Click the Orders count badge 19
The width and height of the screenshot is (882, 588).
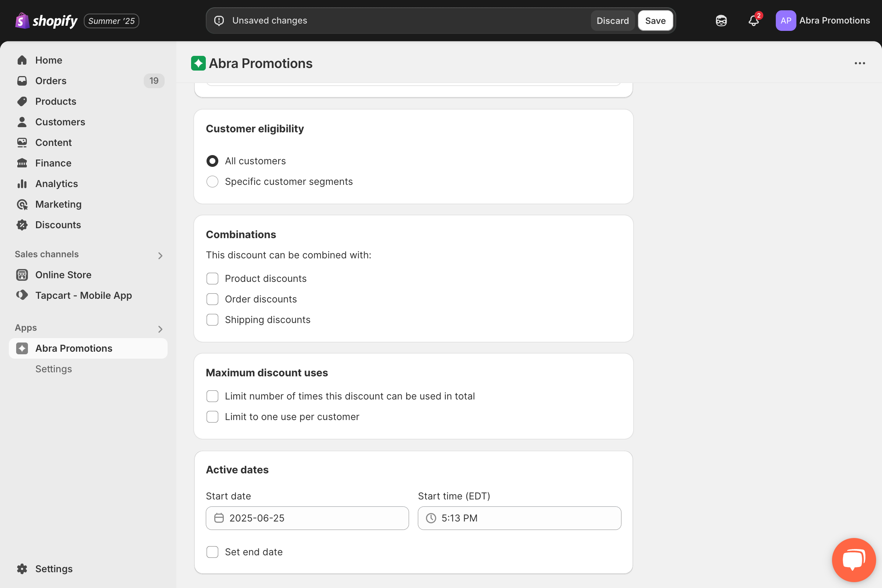pos(154,80)
